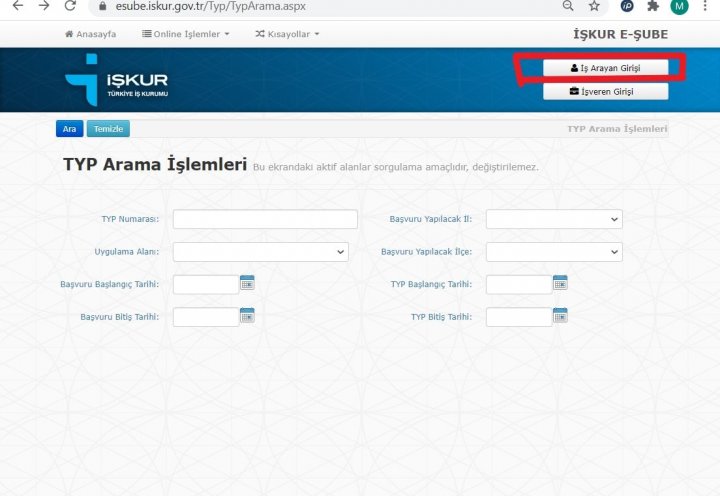Click the iP extension icon

coord(627,6)
